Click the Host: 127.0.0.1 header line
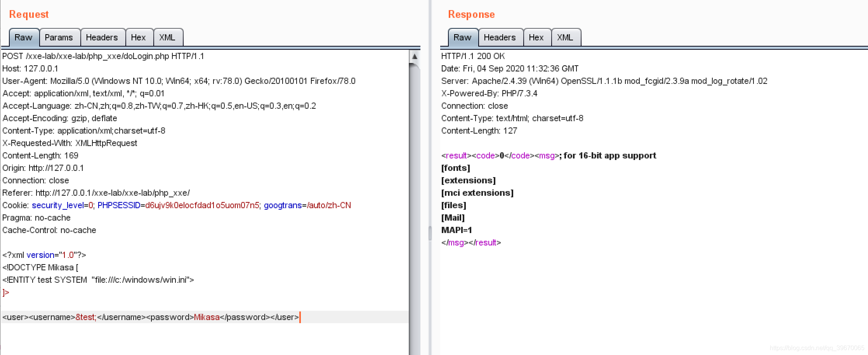Image resolution: width=868 pixels, height=355 pixels. point(30,69)
